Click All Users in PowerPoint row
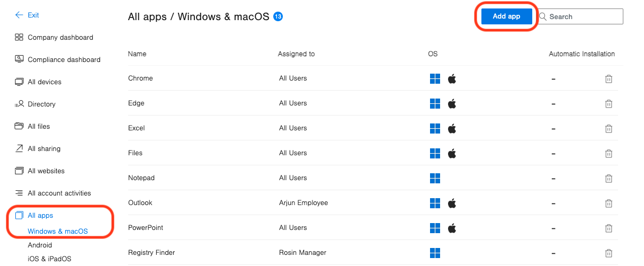644x266 pixels. tap(293, 228)
